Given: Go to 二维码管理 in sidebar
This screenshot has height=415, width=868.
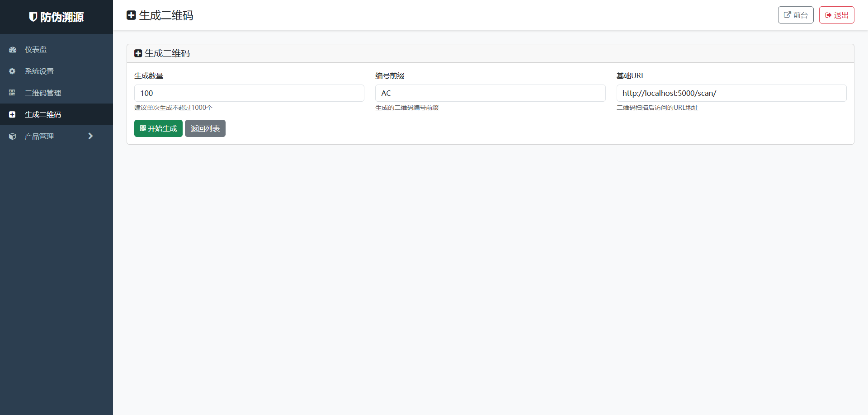Looking at the screenshot, I should coord(57,93).
